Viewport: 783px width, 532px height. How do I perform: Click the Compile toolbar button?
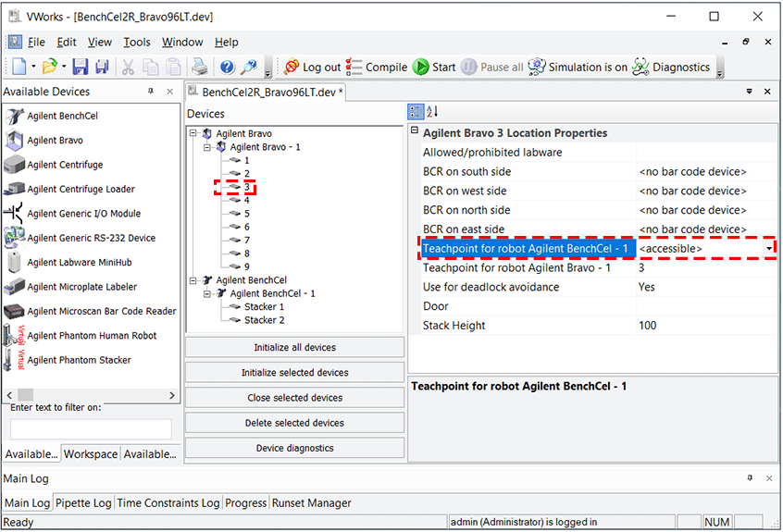point(377,67)
